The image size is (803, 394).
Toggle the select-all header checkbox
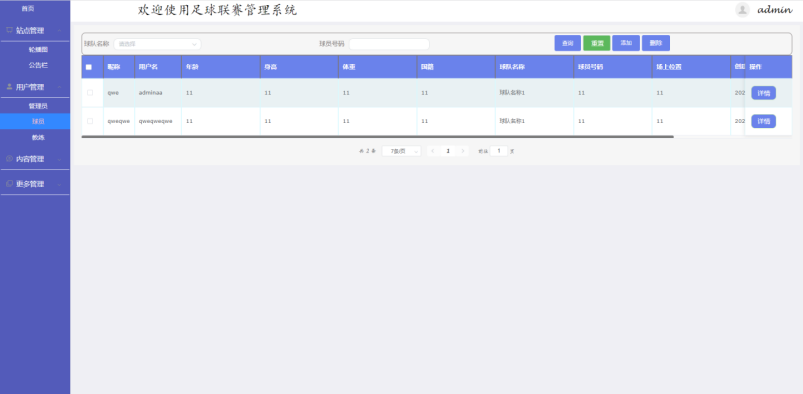(89, 67)
